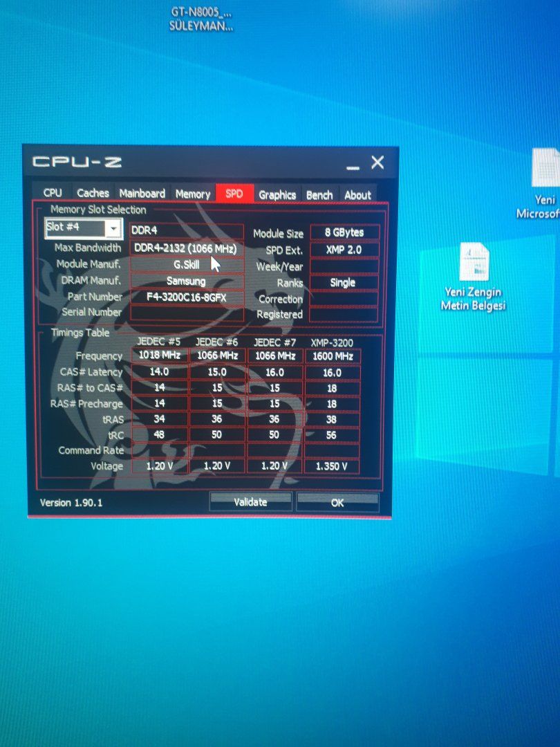The image size is (560, 747).
Task: Open the Mainboard tab
Action: (142, 194)
